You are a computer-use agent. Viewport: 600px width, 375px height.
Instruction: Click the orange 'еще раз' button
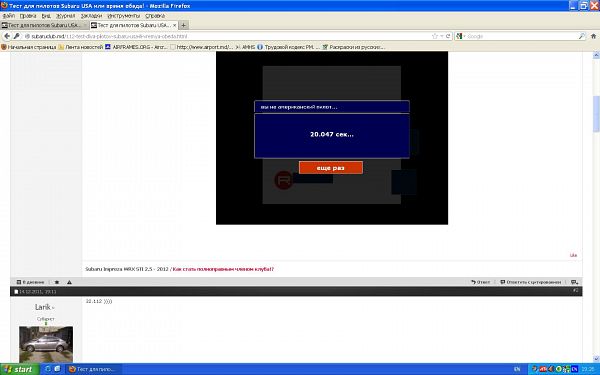tap(331, 168)
